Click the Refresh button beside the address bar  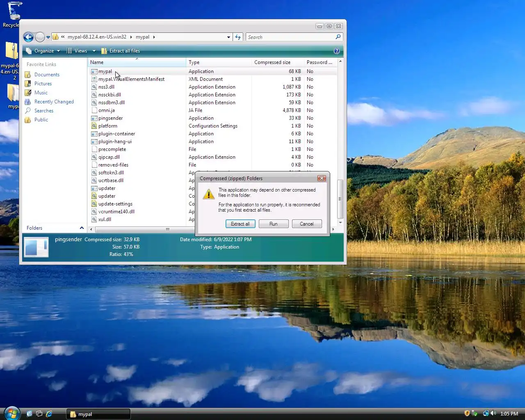tap(238, 37)
